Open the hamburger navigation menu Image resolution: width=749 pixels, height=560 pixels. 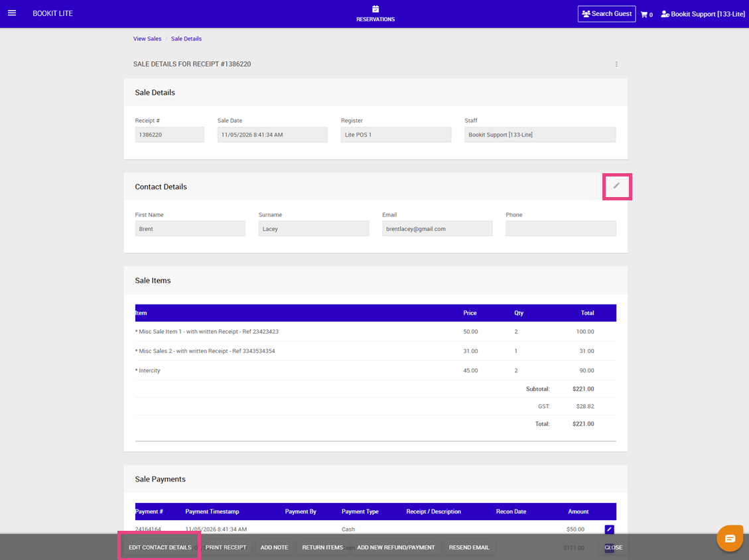[x=12, y=13]
